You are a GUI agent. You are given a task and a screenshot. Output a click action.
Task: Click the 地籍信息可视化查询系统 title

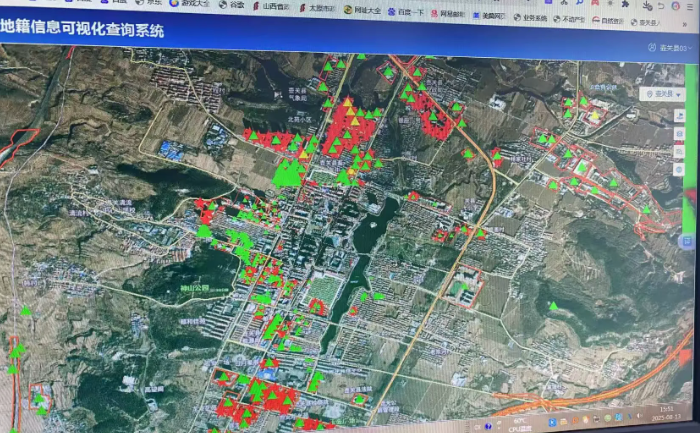click(x=83, y=30)
